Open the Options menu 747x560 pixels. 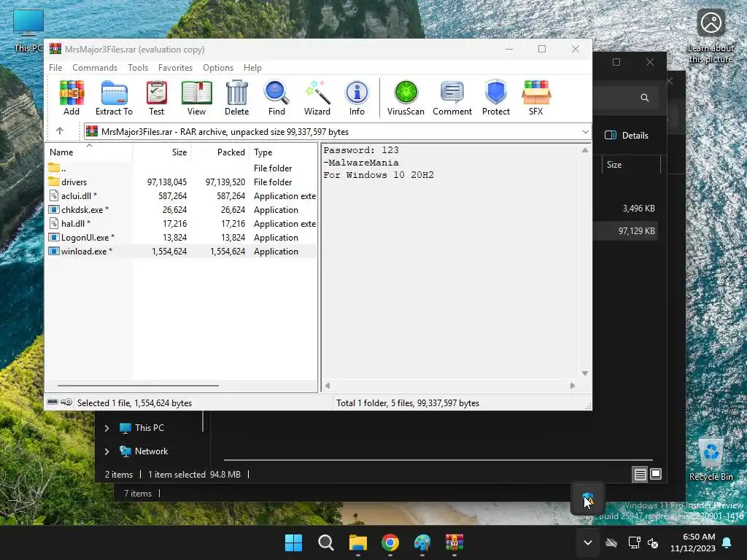[x=217, y=68]
